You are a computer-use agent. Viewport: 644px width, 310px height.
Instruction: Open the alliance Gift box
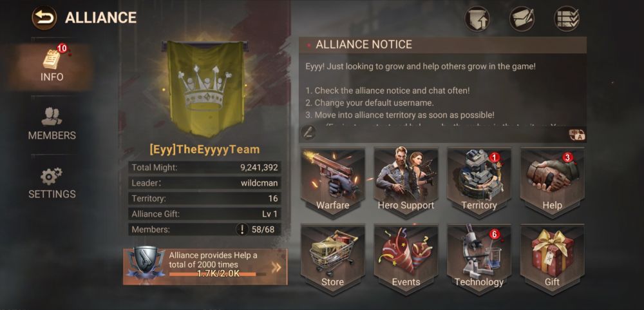552,257
